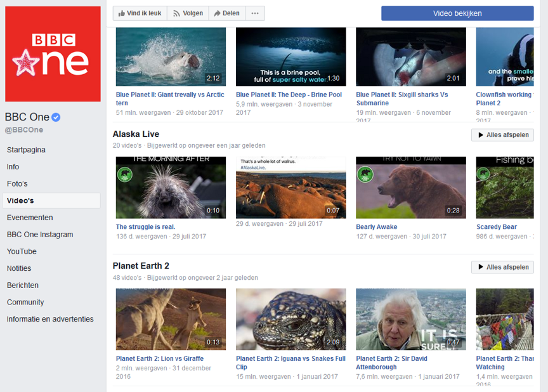
Task: Open Community in the sidebar
Action: 25,302
